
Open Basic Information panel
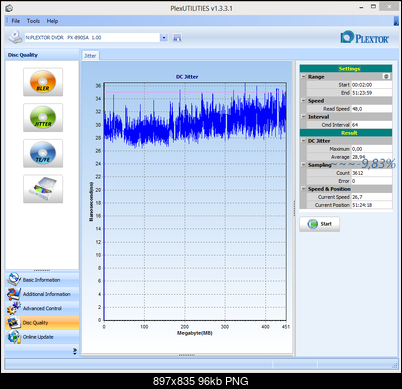(x=42, y=280)
